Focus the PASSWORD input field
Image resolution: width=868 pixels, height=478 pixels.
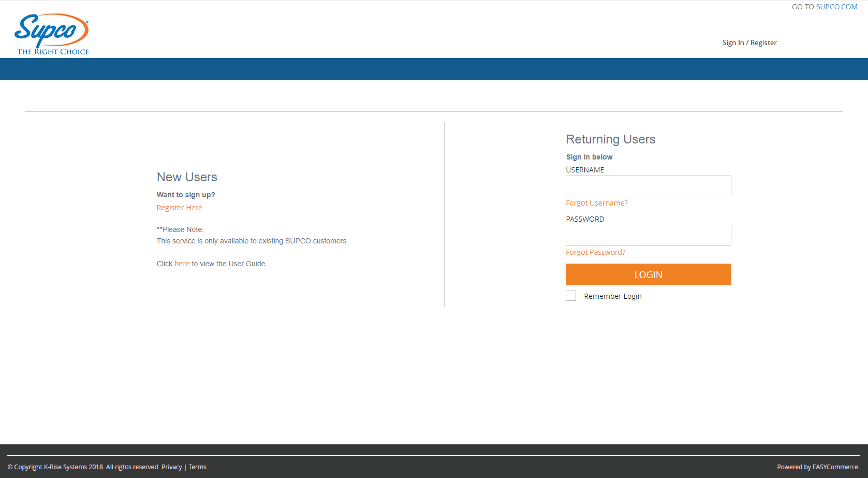coord(648,235)
